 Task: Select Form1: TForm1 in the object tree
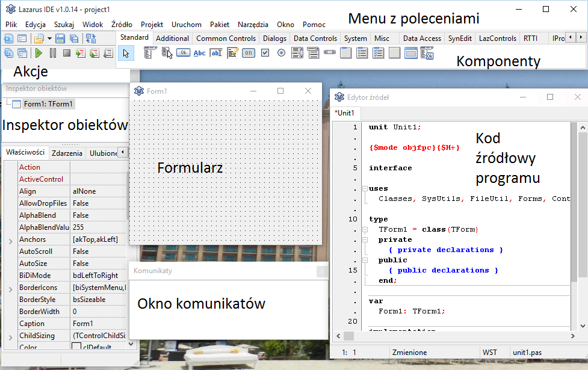[48, 104]
